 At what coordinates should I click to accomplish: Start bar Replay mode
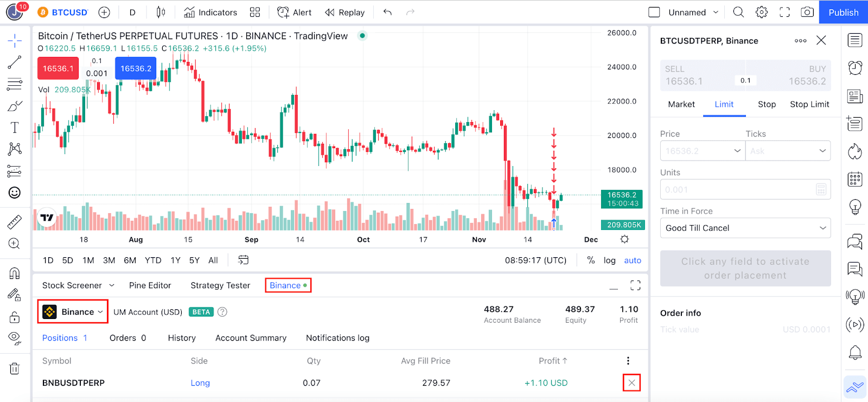tap(345, 12)
